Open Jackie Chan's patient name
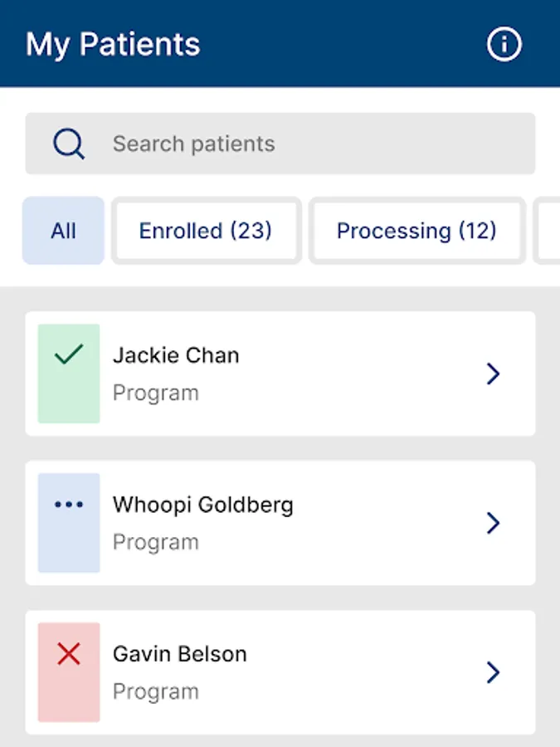Viewport: 560px width, 747px height. [176, 355]
